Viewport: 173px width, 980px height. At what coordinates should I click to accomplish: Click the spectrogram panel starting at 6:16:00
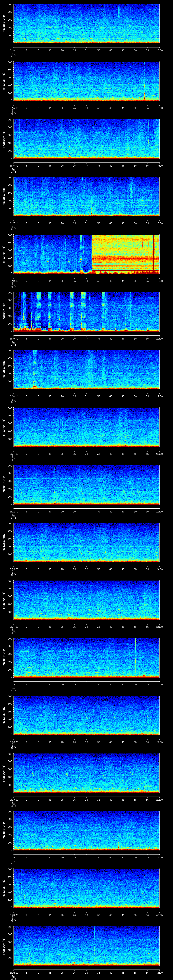(87, 139)
